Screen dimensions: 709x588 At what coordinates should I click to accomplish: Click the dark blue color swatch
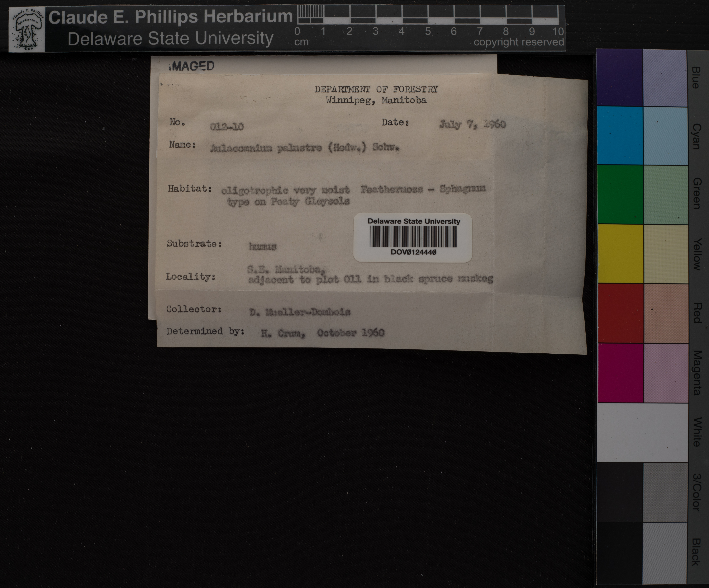click(620, 78)
